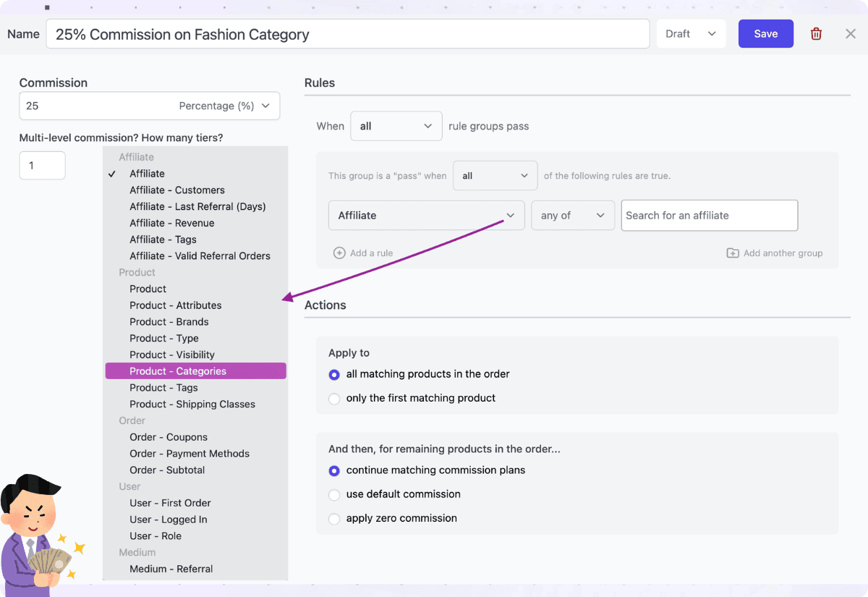Viewport: 868px width, 597px height.
Task: Select 'User - Role' from the list
Action: coord(155,535)
